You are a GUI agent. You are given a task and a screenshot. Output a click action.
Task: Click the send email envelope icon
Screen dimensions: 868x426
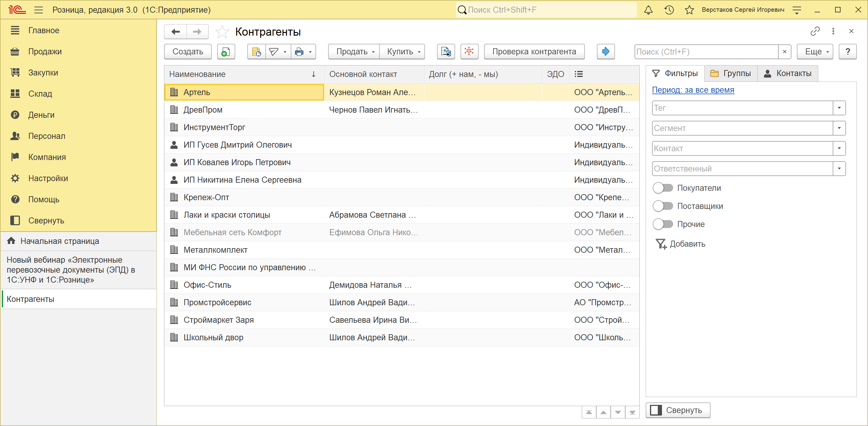pos(274,52)
